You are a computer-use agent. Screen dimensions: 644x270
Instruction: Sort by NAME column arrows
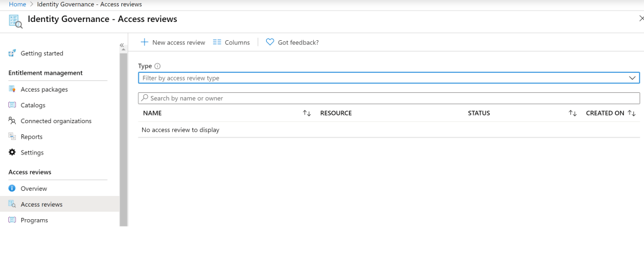(x=307, y=114)
